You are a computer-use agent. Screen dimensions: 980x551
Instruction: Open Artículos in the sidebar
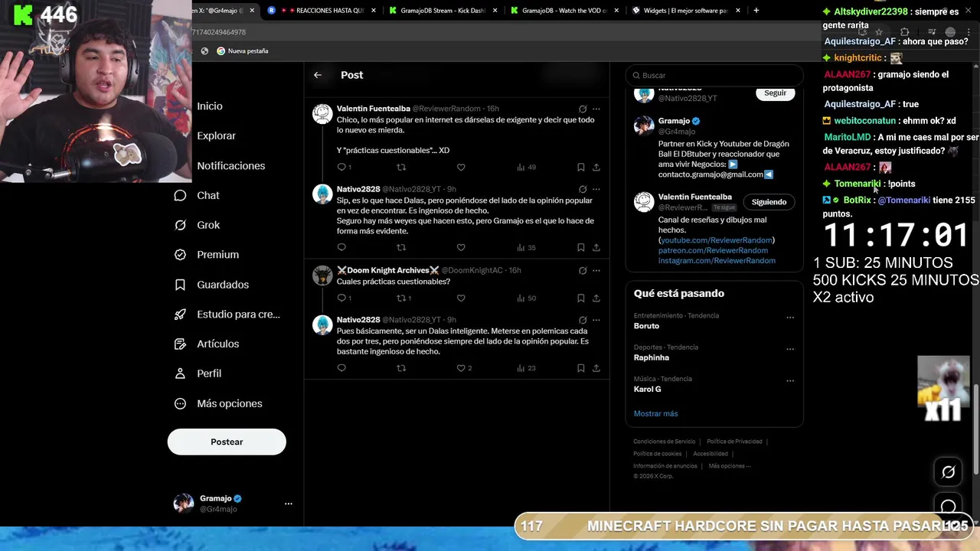coord(207,344)
